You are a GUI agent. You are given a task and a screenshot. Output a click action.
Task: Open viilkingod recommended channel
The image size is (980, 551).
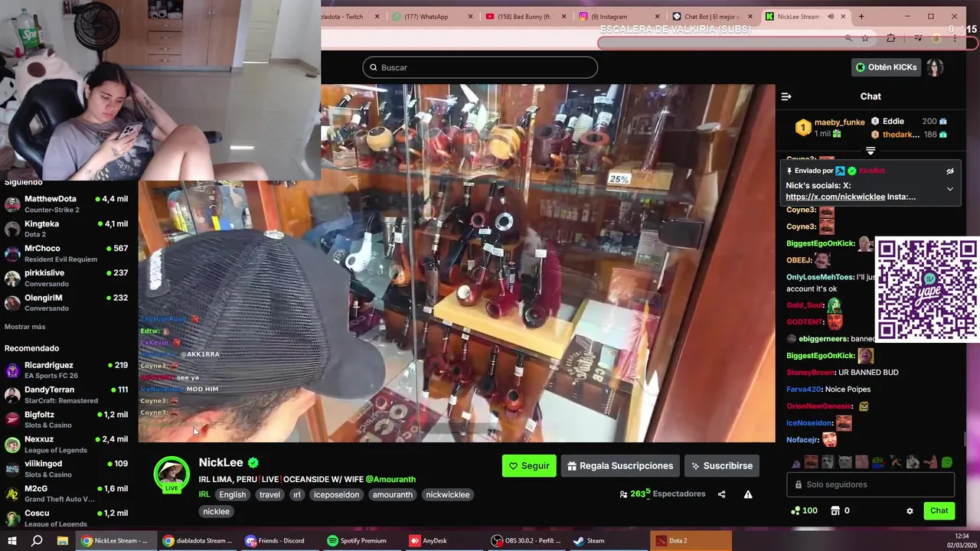point(67,468)
